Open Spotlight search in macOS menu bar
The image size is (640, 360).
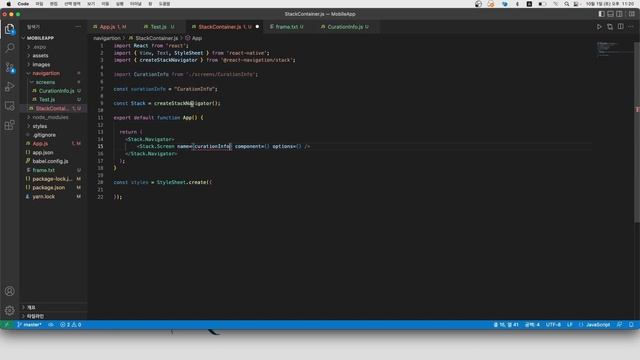click(567, 4)
